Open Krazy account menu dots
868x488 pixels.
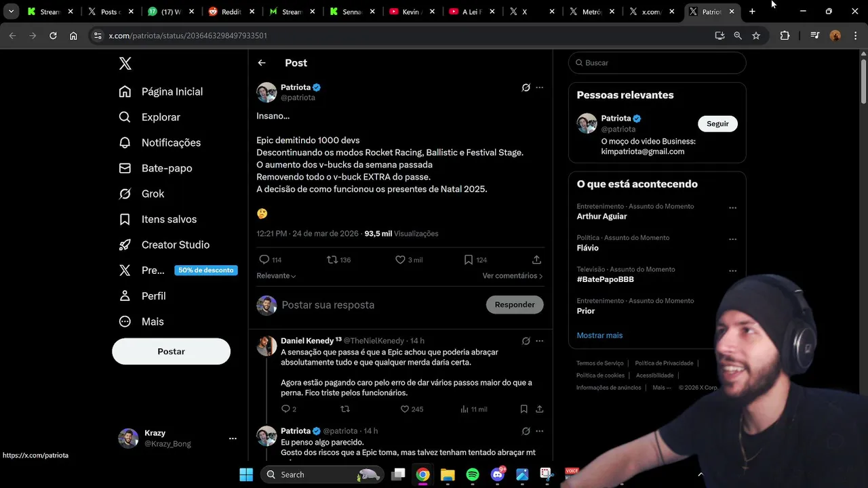[x=233, y=439]
